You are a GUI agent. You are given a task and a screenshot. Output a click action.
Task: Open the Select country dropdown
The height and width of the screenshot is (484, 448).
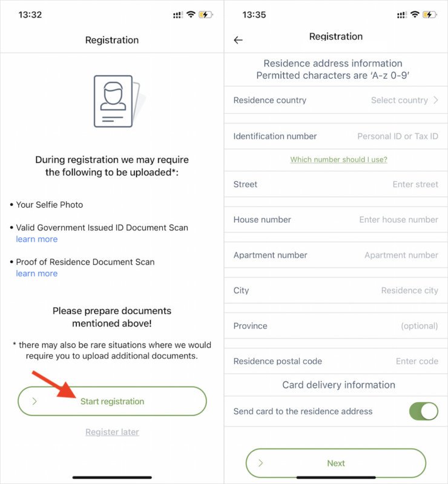coord(399,101)
